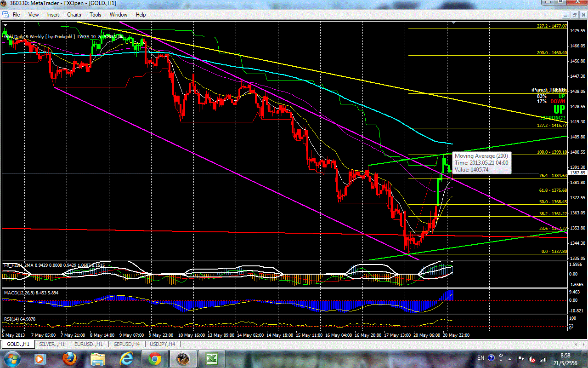Click the iPanel_TREND indicator title

548,91
